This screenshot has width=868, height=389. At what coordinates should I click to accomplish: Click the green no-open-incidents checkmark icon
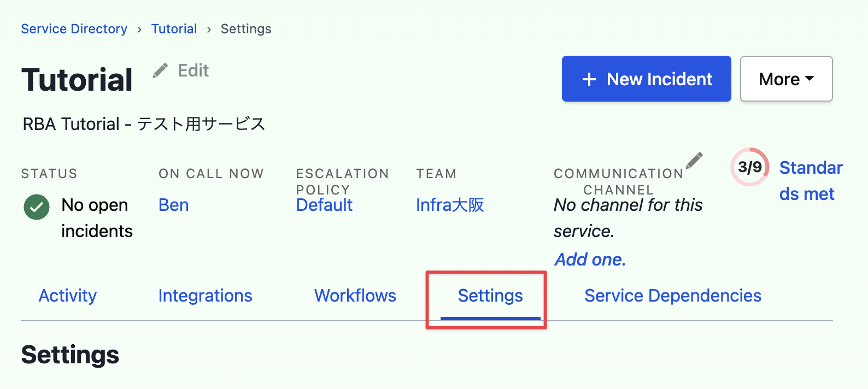click(37, 208)
